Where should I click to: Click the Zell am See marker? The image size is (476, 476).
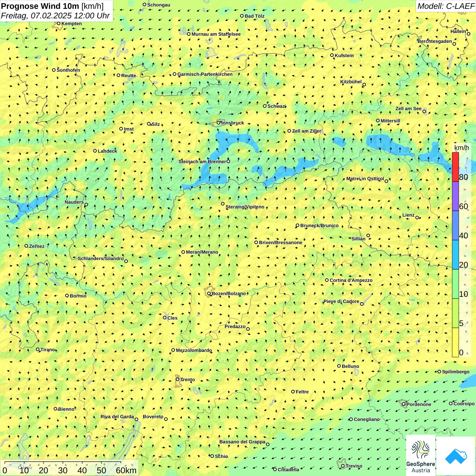click(x=424, y=112)
